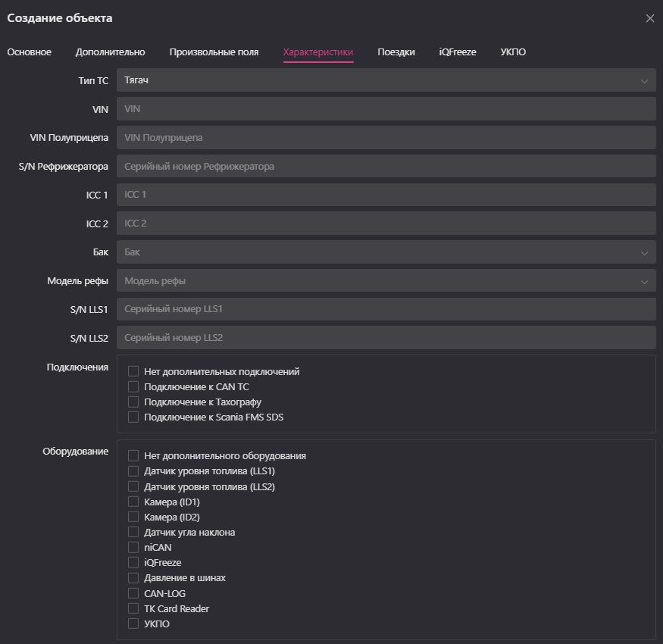This screenshot has height=644, width=663.
Task: Enable the Камера (ID1) checkbox
Action: point(134,502)
